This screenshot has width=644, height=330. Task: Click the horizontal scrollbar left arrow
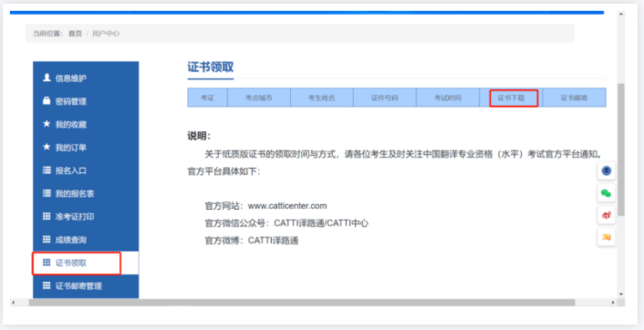click(x=14, y=303)
